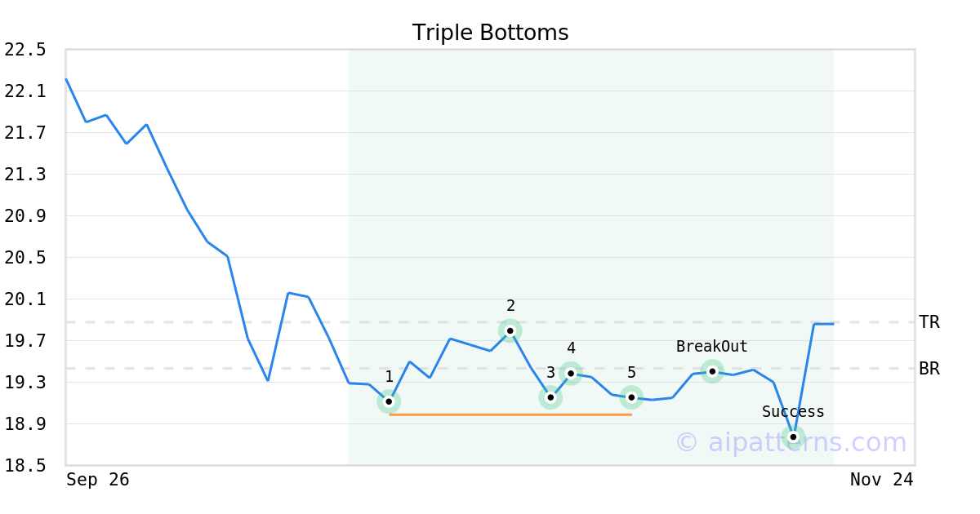The width and height of the screenshot is (980, 514).
Task: Click the point 5 marker dot
Action: pyautogui.click(x=631, y=397)
